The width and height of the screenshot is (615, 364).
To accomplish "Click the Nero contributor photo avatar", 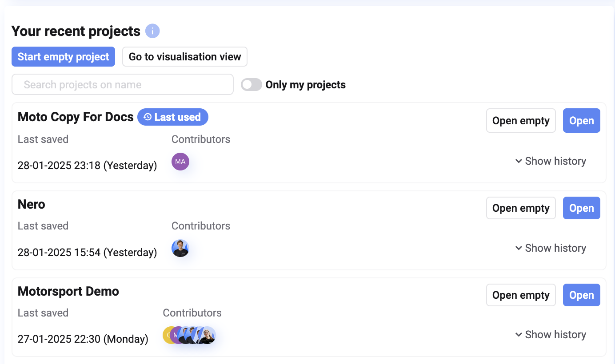I will click(180, 249).
